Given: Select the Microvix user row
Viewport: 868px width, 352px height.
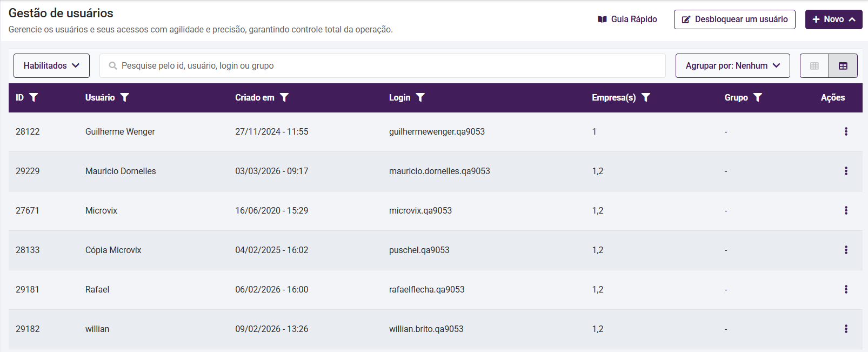Looking at the screenshot, I should pos(101,211).
